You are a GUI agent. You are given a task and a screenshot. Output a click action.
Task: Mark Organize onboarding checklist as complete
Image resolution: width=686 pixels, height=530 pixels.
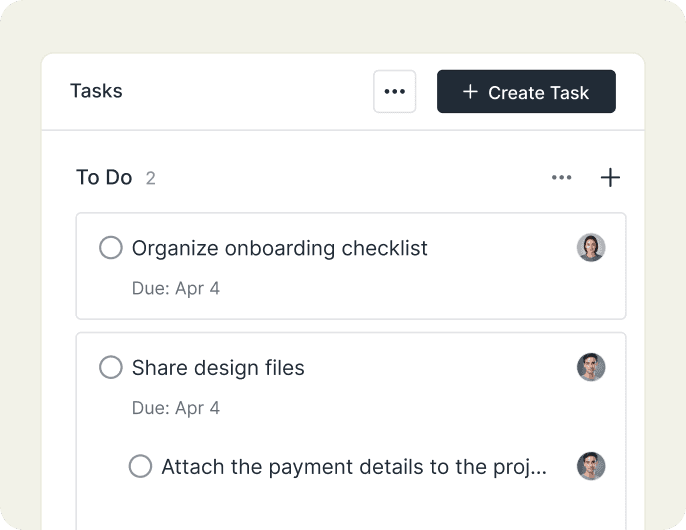pyautogui.click(x=111, y=248)
